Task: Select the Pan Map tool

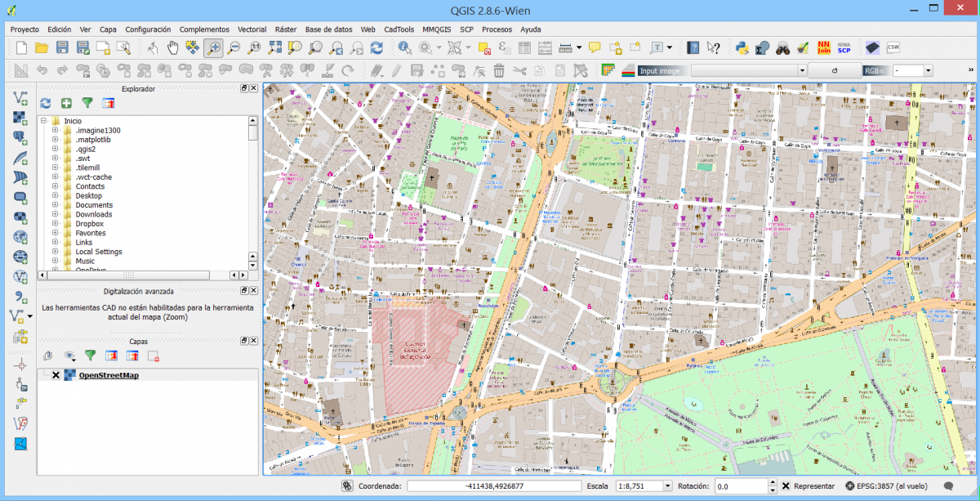Action: [173, 47]
